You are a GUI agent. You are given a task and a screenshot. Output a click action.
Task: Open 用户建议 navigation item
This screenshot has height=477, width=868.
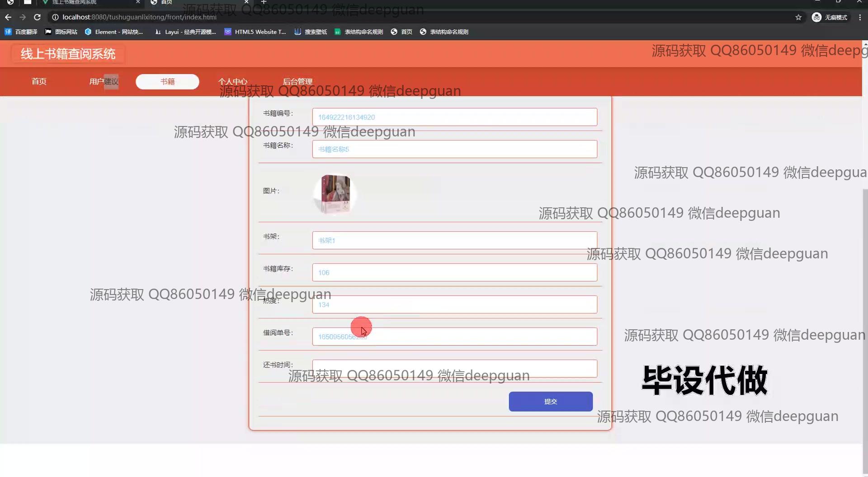coord(104,81)
